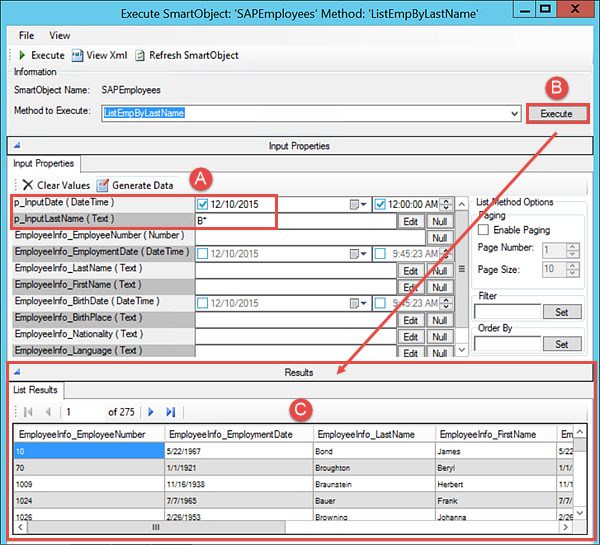Click the View Xml toolbar icon
600x545 pixels.
point(77,55)
